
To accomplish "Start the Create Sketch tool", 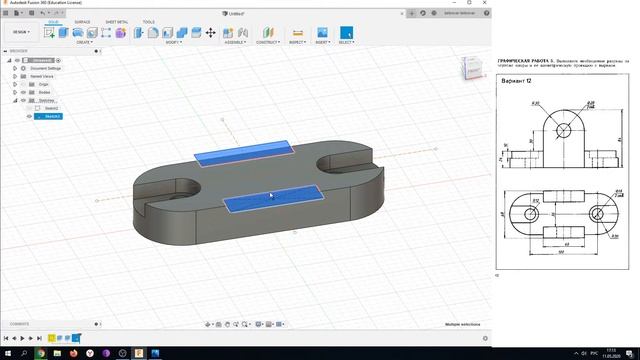I will click(49, 33).
